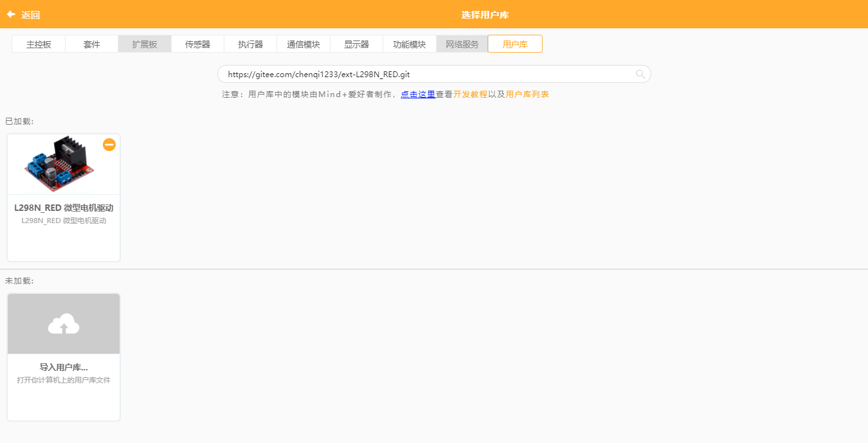Click the 用户库 tab
Viewport: 868px width, 443px height.
tap(515, 44)
